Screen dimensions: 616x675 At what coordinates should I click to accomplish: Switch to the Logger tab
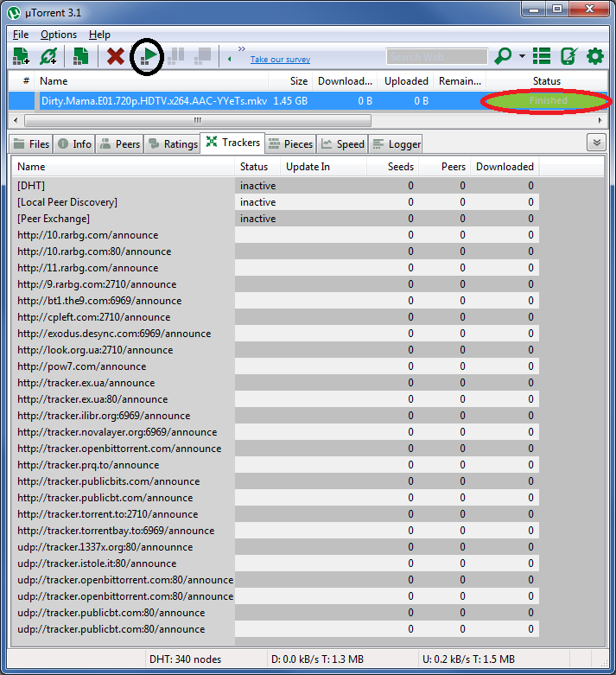[396, 143]
